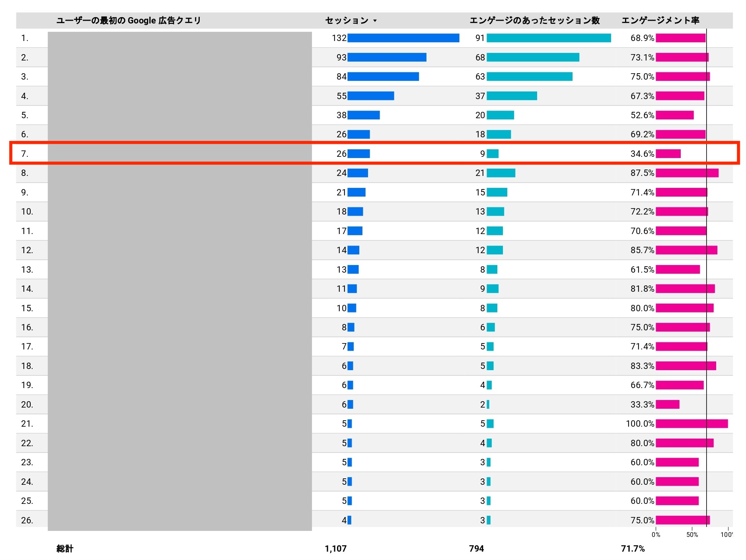Click the 100.0% engagement rate in row 21
Viewport: 746px width, 560px height.
640,424
